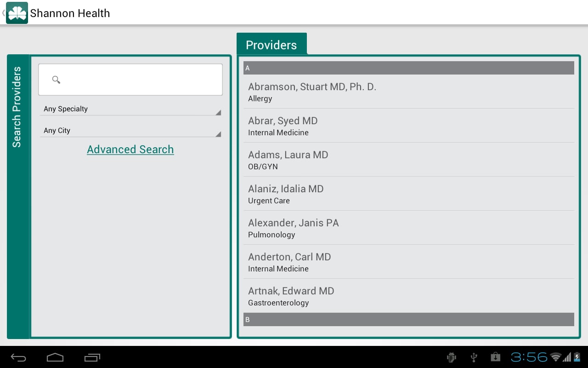
Task: Tap the Shannon Health title text
Action: (70, 13)
